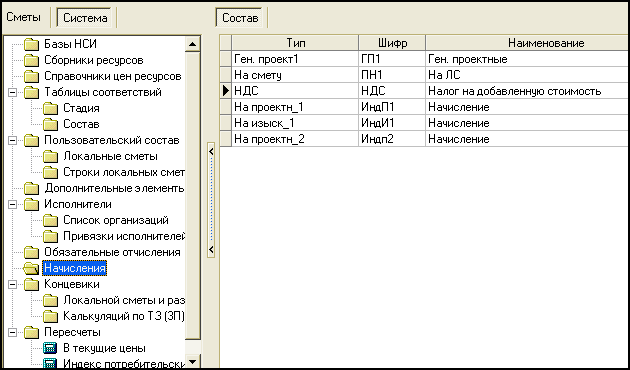
Task: Select the На проектн_1 table cell
Action: tap(295, 107)
